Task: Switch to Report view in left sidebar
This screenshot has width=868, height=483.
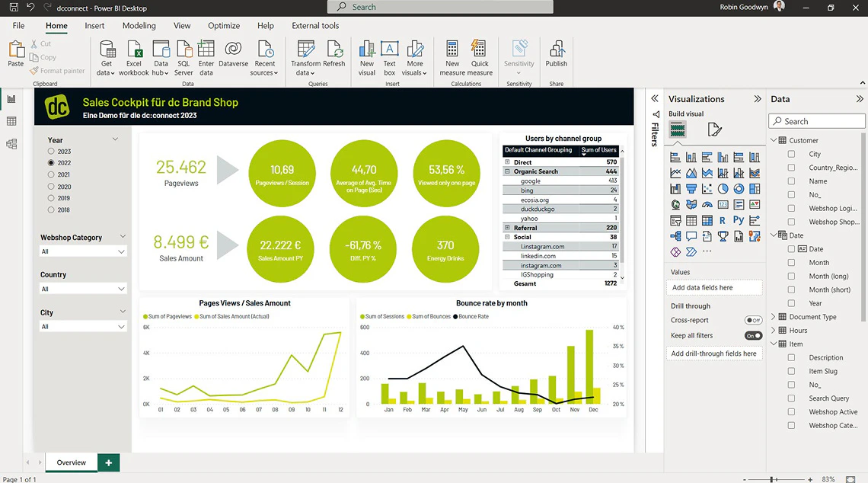Action: coord(11,99)
